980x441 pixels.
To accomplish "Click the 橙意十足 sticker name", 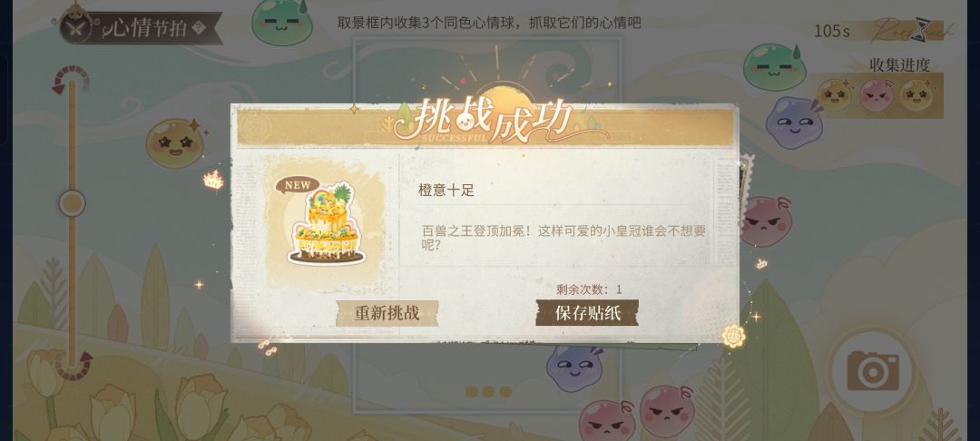I will (x=446, y=191).
